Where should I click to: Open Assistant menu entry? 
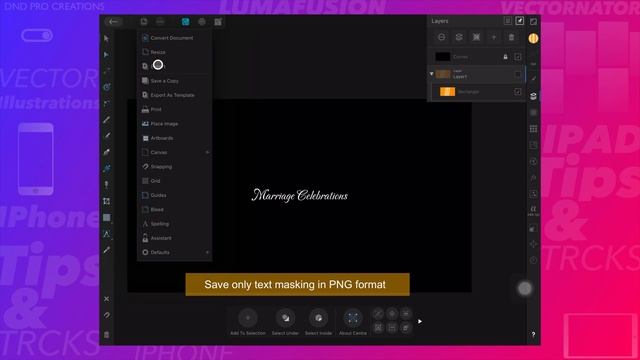click(175, 238)
